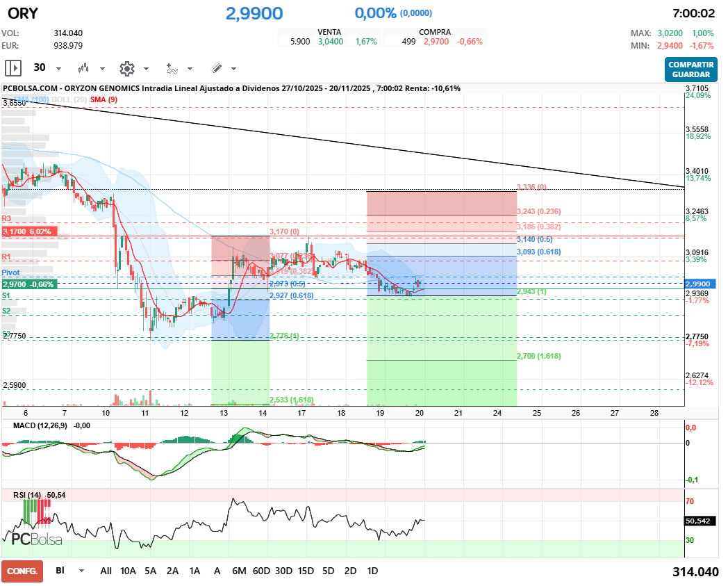Switch to the 1D timeframe tab
Screen dimensions: 728x586
point(372,571)
